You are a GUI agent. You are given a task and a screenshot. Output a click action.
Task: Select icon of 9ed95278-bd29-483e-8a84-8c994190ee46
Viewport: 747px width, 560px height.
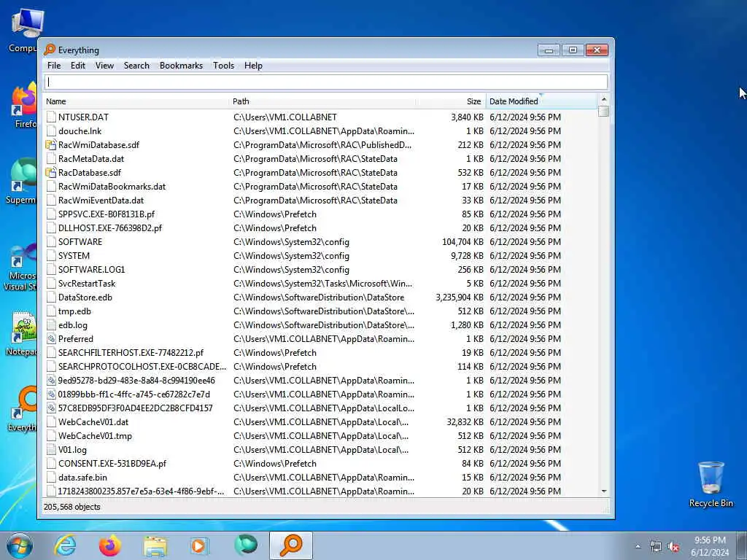pyautogui.click(x=51, y=381)
